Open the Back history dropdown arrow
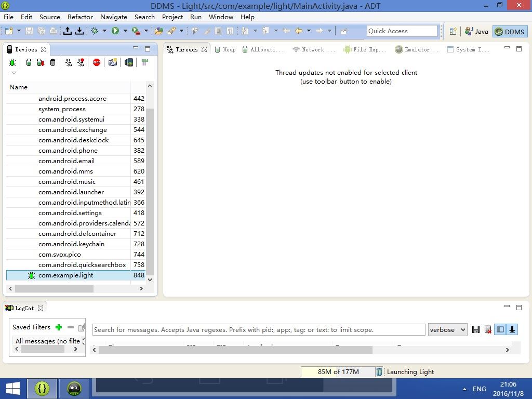The width and height of the screenshot is (532, 399). click(x=309, y=31)
